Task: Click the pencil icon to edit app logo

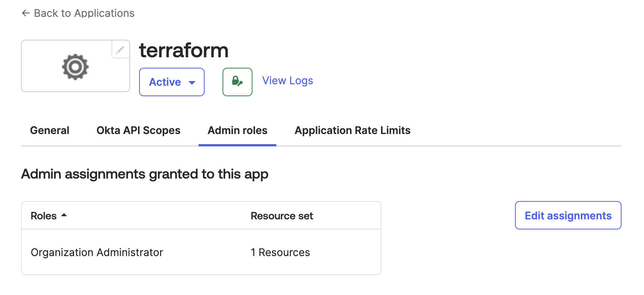Action: (120, 50)
